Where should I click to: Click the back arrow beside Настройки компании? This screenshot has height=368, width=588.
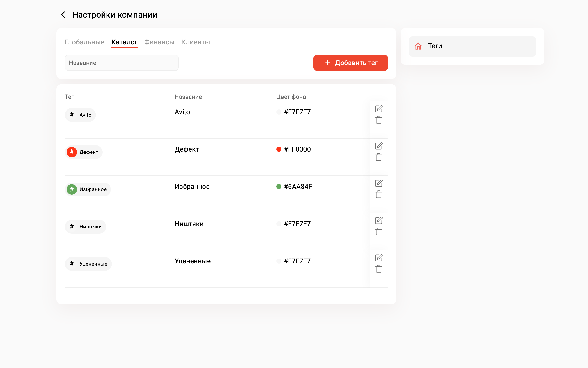63,15
